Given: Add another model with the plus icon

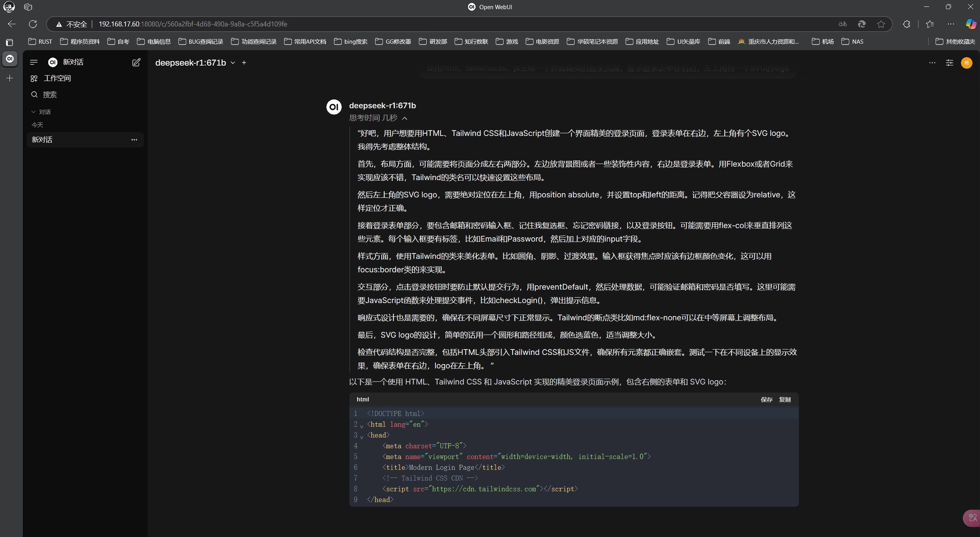Looking at the screenshot, I should coord(244,63).
